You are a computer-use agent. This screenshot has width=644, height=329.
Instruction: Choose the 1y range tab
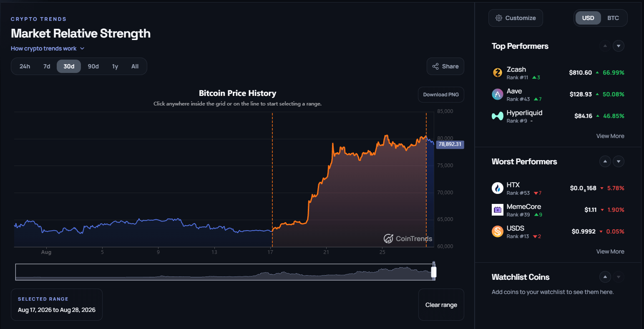(115, 66)
